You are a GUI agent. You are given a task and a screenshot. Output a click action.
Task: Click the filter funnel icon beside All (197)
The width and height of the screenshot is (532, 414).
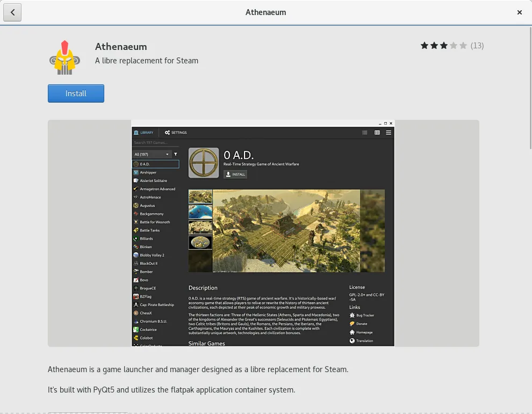coord(176,154)
